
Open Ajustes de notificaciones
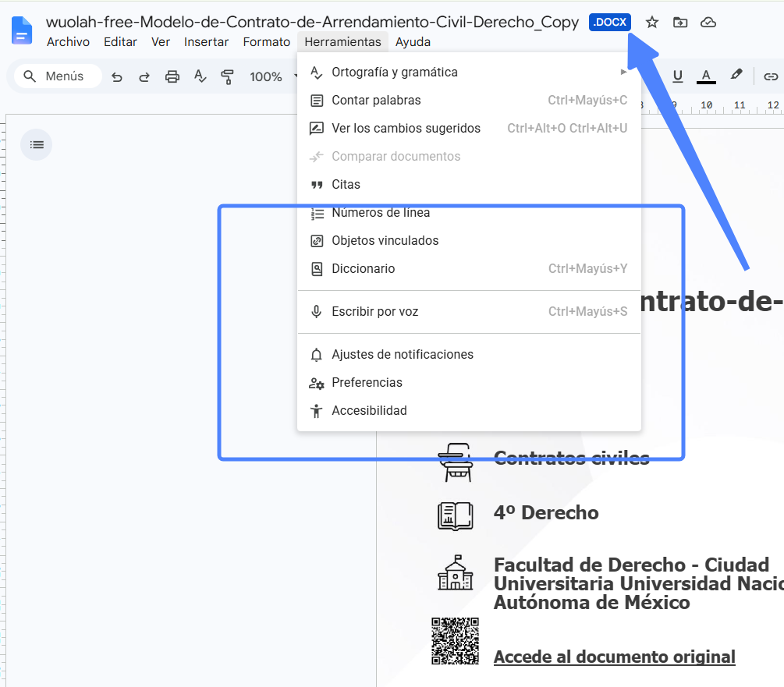tap(469, 354)
